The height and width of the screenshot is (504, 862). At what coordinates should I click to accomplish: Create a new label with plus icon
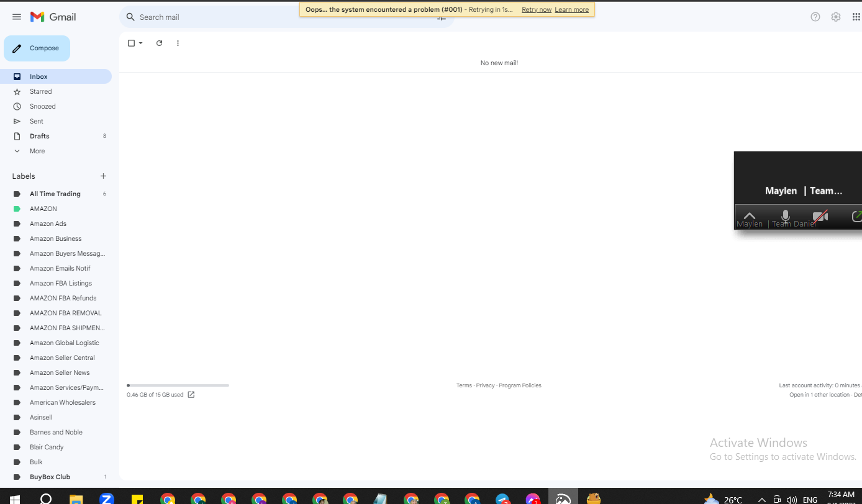pyautogui.click(x=104, y=176)
